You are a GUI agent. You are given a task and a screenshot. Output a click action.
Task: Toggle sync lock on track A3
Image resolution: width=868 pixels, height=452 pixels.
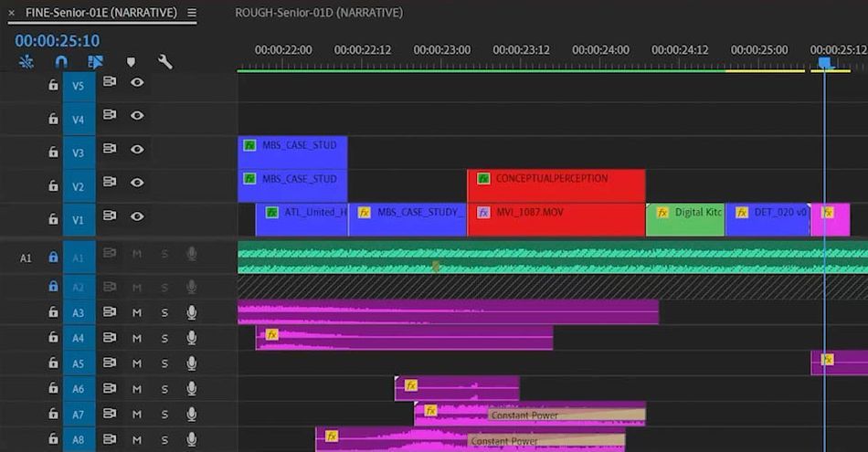[110, 312]
